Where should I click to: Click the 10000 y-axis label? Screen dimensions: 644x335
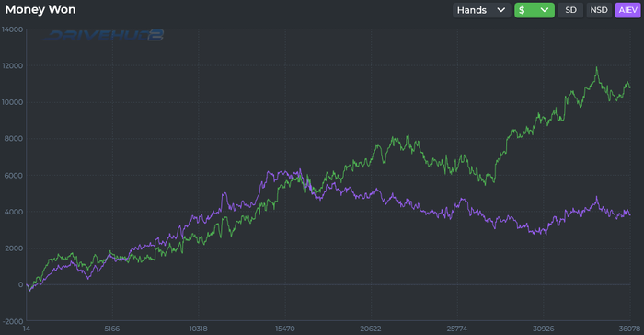12,102
